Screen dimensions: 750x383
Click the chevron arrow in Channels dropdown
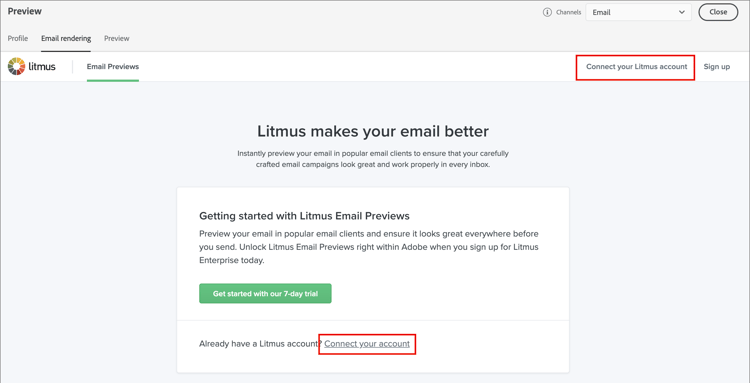(x=682, y=12)
